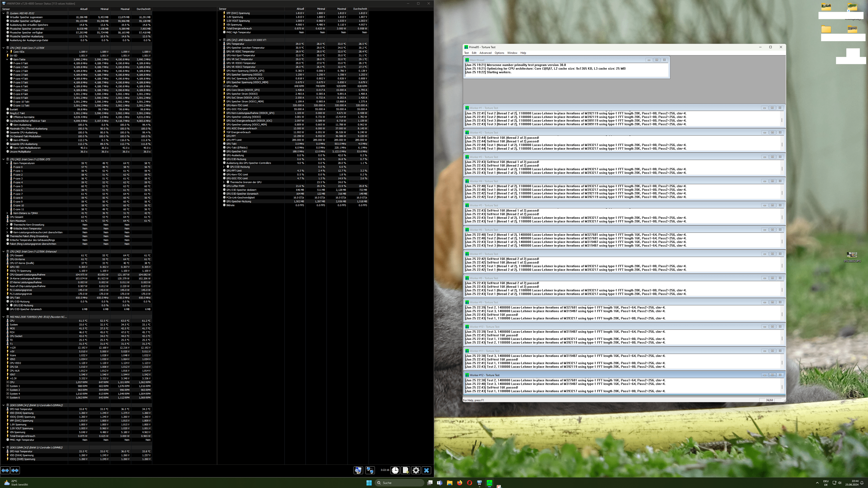This screenshot has width=868, height=488.
Task: Open Firefox from the taskbar
Action: pyautogui.click(x=460, y=483)
